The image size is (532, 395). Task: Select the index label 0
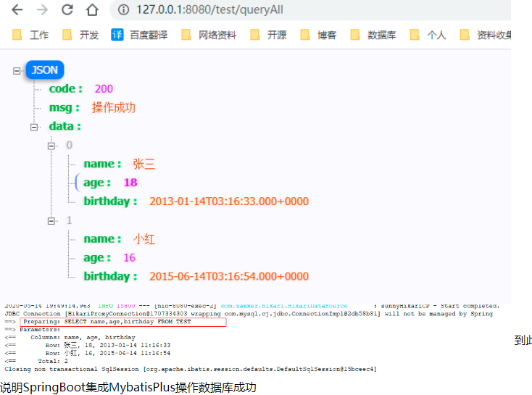69,145
